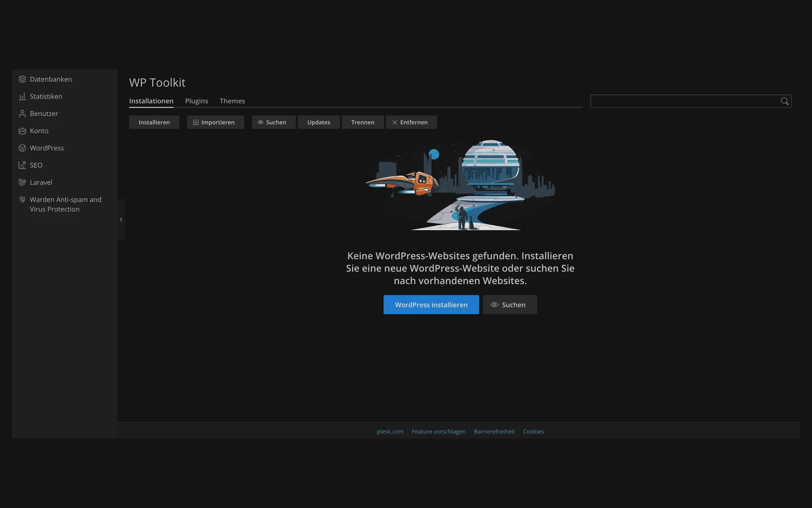Open the Feature vorschlagen footer link
This screenshot has height=508, width=812.
(x=439, y=431)
